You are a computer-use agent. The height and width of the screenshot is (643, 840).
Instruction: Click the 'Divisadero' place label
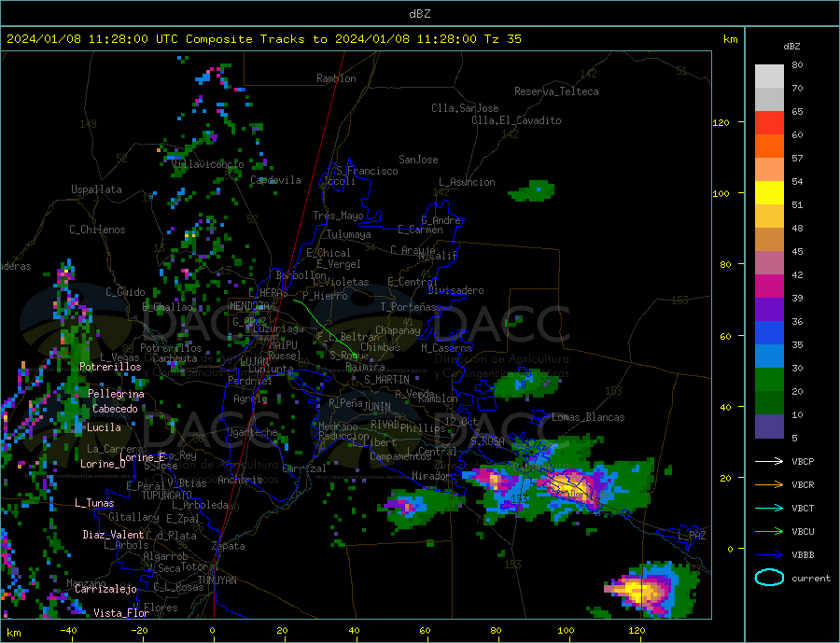click(455, 290)
